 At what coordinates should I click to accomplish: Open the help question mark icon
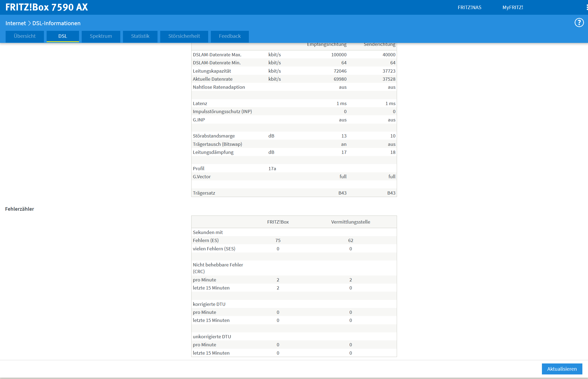click(x=579, y=23)
